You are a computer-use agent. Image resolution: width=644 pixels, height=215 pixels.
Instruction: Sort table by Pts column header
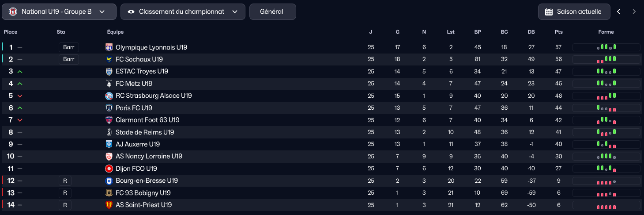point(558,32)
